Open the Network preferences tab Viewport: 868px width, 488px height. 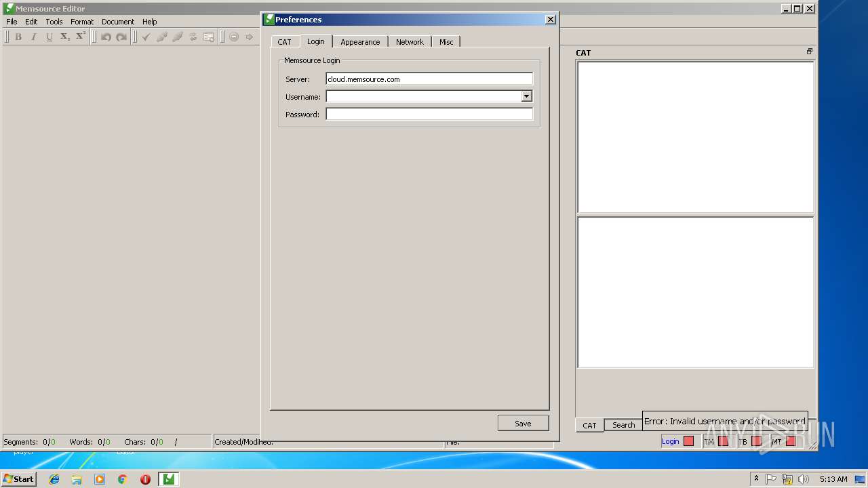coord(410,42)
